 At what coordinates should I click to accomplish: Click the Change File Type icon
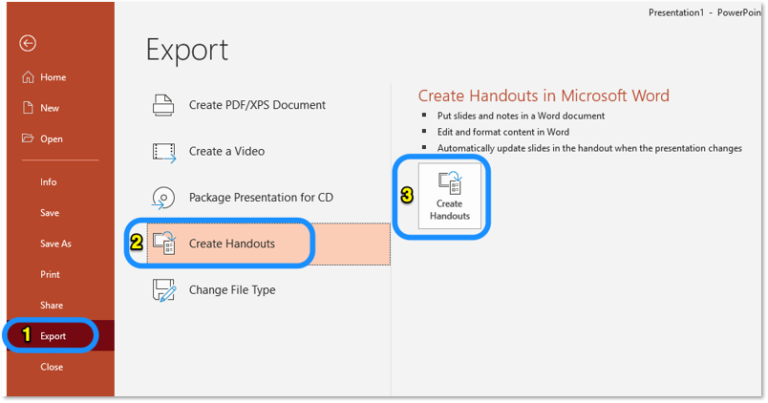tap(164, 290)
